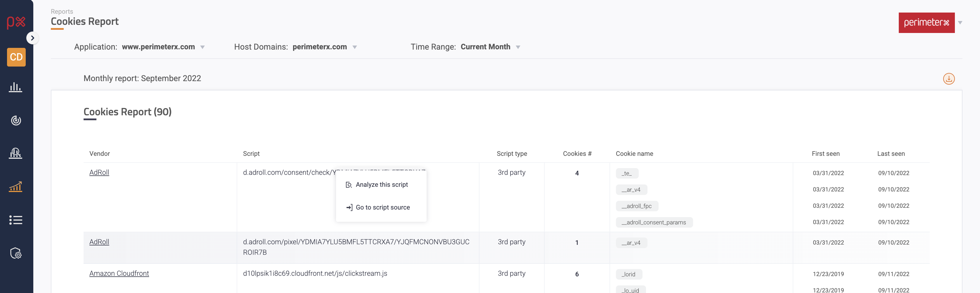Click the __adroll_consent_params cookie tag

pyautogui.click(x=654, y=222)
